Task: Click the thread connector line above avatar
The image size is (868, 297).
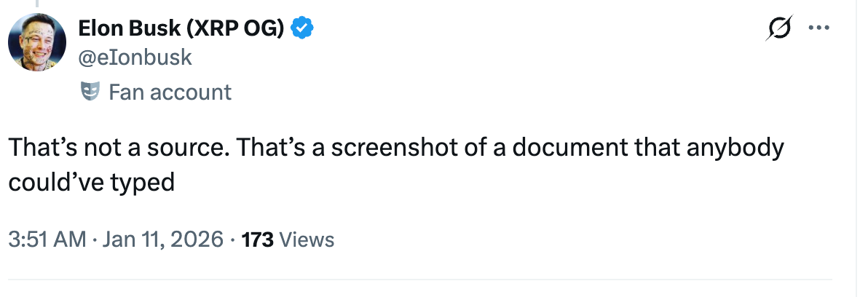Action: (x=37, y=3)
